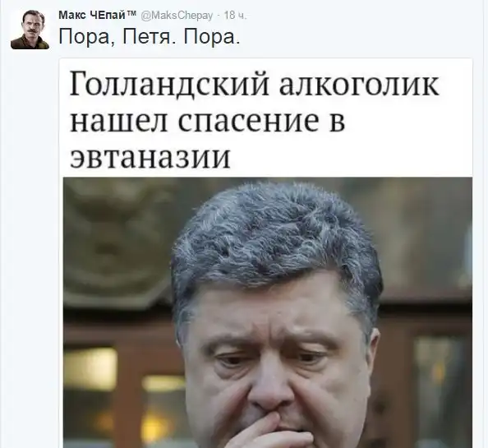Open the Макс ЧЕпай™ display name link

[x=98, y=15]
